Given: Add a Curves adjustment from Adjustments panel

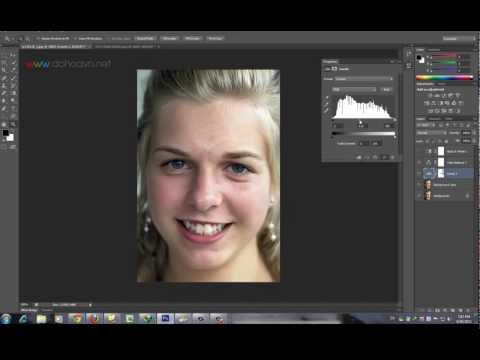Looking at the screenshot, I should 444,96.
